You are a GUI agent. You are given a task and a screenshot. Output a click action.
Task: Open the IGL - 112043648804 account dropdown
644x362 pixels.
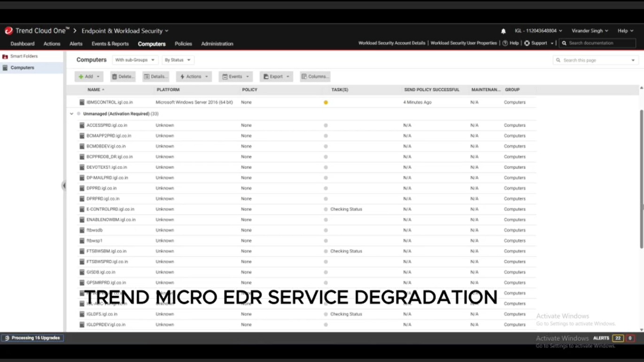538,31
